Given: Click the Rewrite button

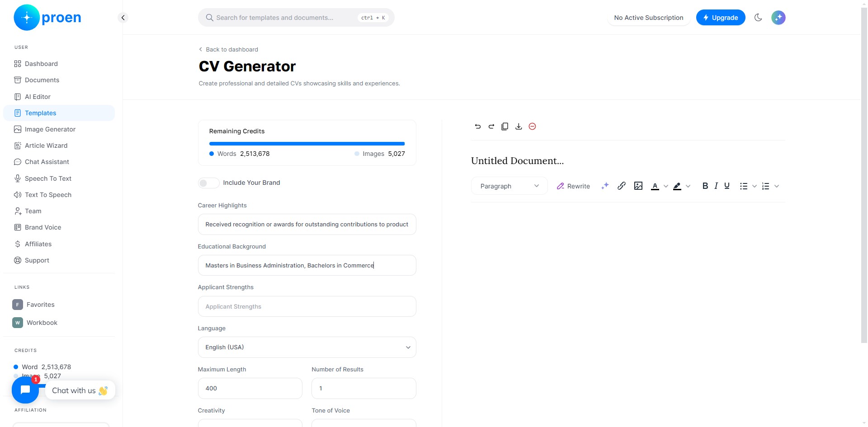Looking at the screenshot, I should [573, 186].
